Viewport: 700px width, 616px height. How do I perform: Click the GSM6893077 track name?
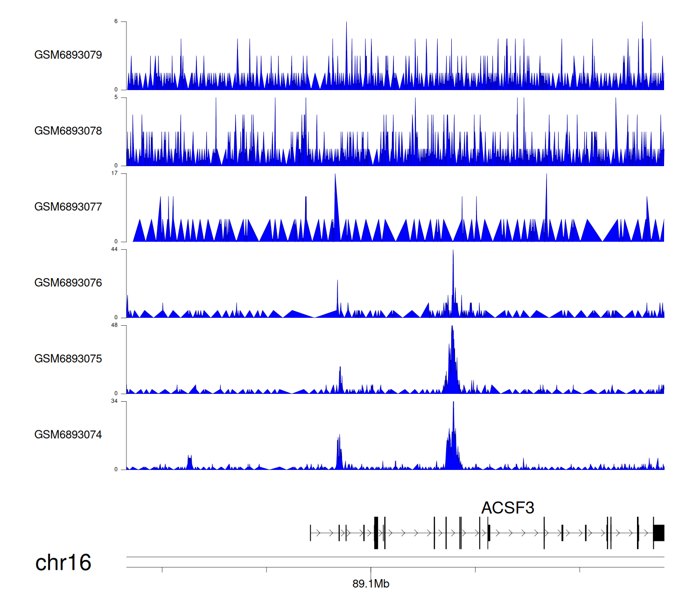[68, 207]
